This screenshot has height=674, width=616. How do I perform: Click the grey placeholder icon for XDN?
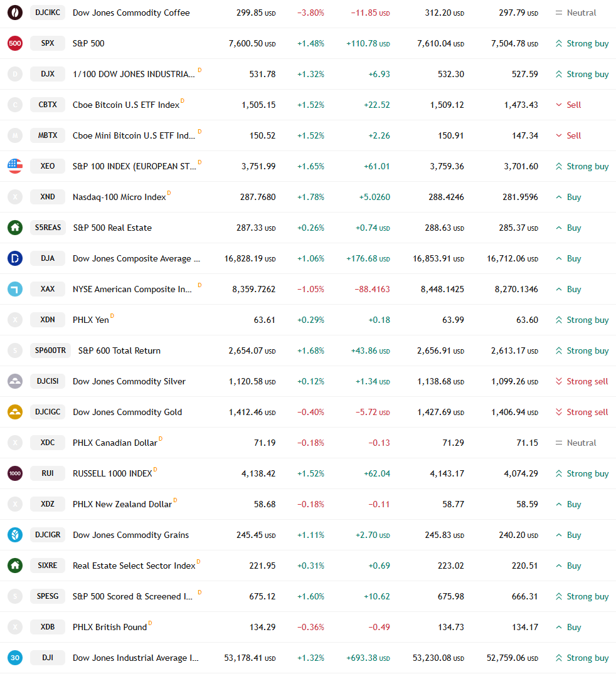click(15, 320)
